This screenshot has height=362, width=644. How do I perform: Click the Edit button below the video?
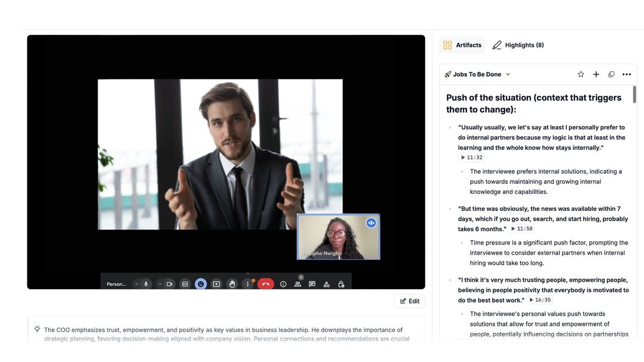[x=409, y=301]
